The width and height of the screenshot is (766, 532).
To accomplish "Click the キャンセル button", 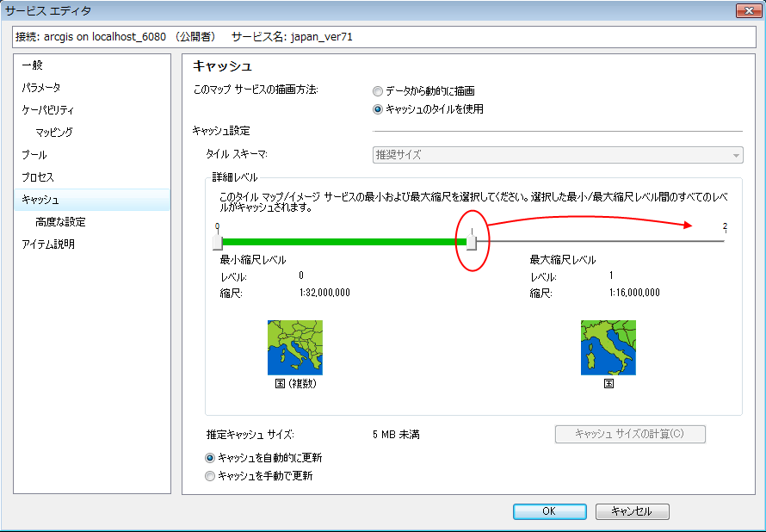I will click(632, 511).
